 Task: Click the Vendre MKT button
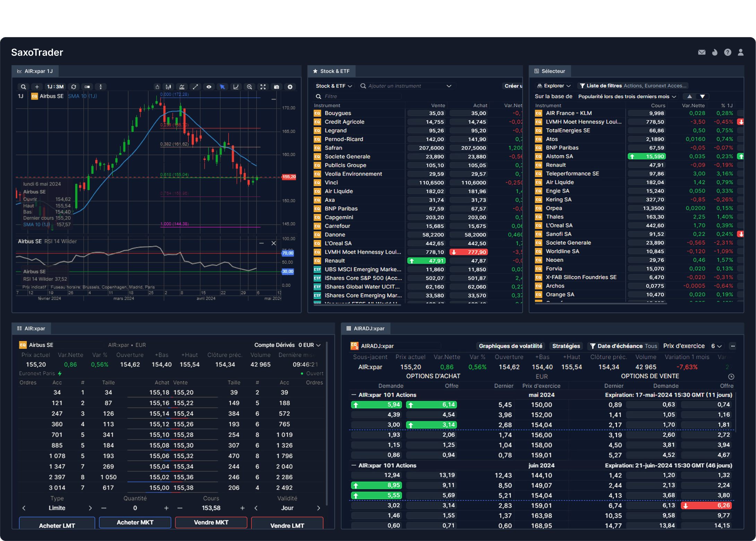click(x=211, y=522)
